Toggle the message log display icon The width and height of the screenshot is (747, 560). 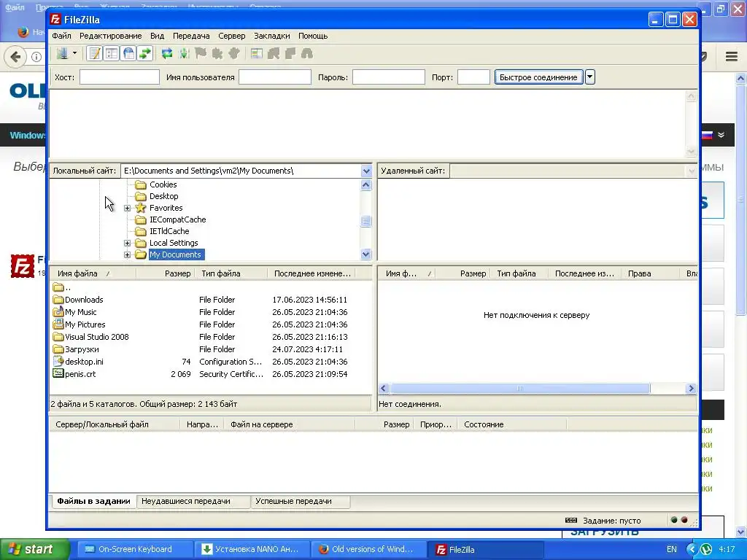pos(94,53)
